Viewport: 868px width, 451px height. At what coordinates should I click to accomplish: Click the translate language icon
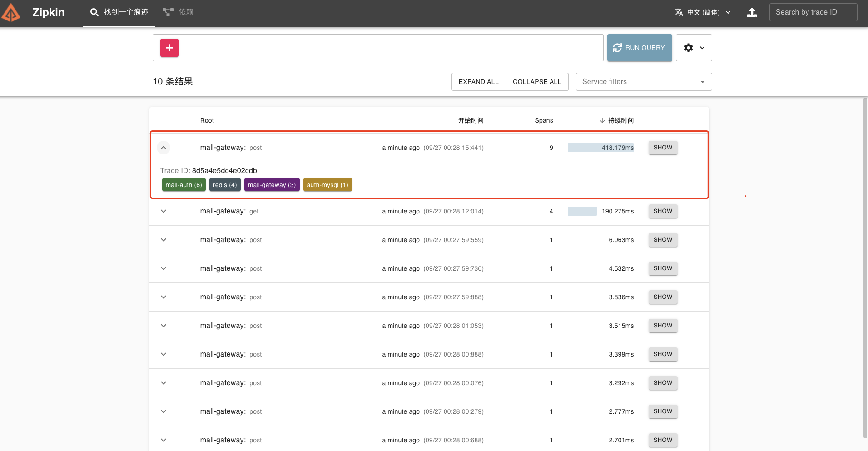coord(679,12)
